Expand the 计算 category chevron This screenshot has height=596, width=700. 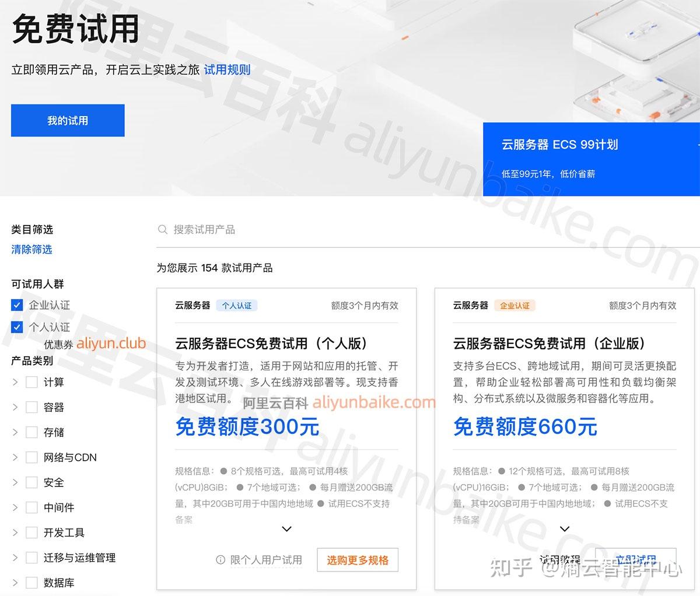pos(15,382)
